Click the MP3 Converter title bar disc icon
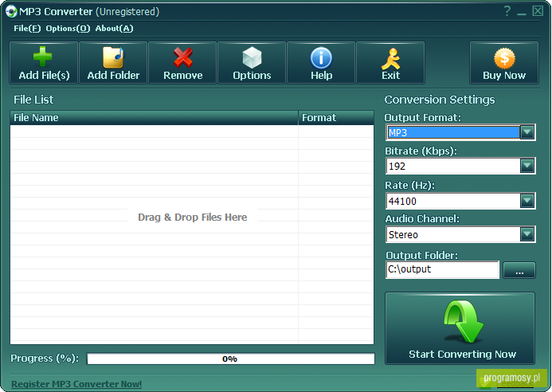552x392 pixels. [x=11, y=12]
